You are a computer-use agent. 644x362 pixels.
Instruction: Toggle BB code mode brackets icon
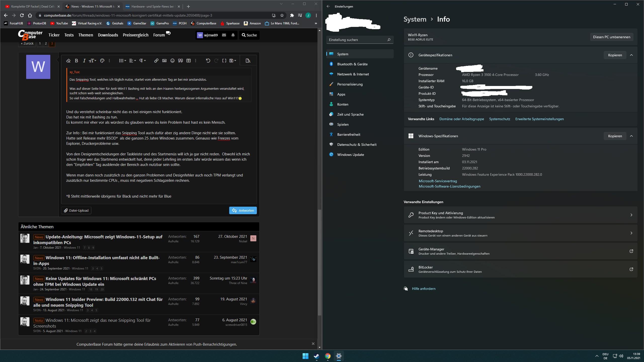(x=224, y=61)
